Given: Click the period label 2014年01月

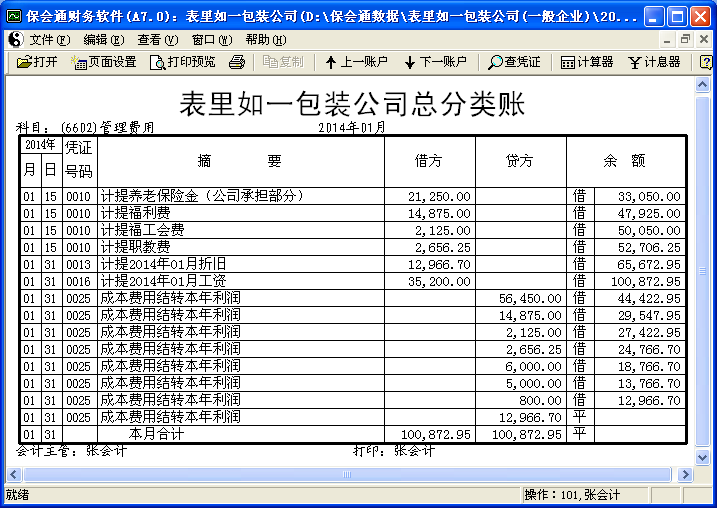Looking at the screenshot, I should coord(352,127).
